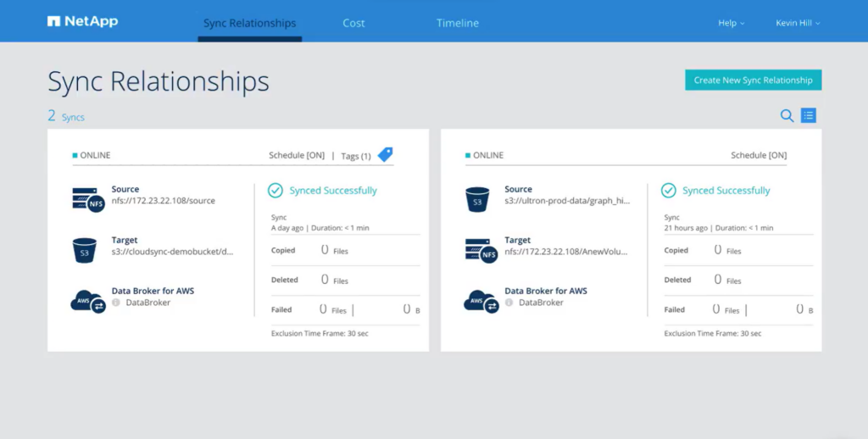Click Failed files row in first card
868x439 pixels.
point(345,310)
